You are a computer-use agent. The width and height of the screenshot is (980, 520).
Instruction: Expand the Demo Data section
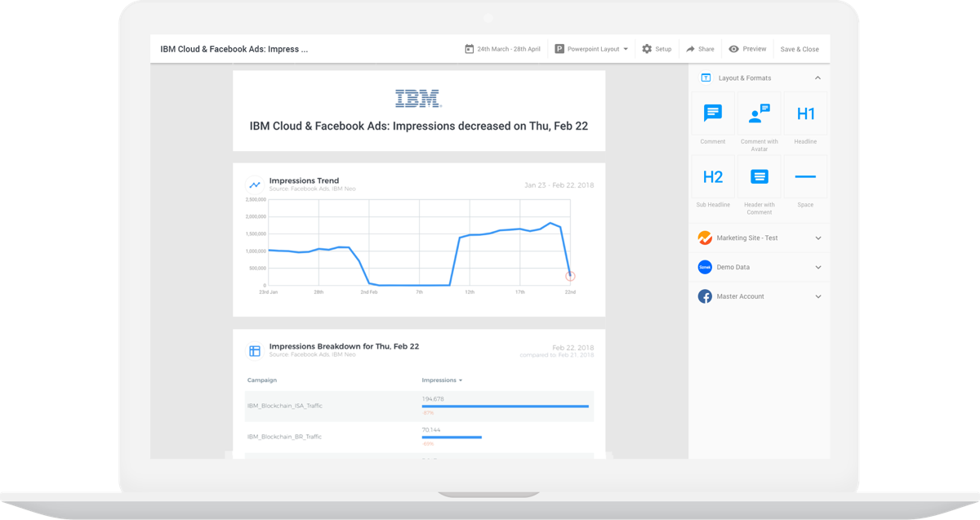(x=818, y=267)
